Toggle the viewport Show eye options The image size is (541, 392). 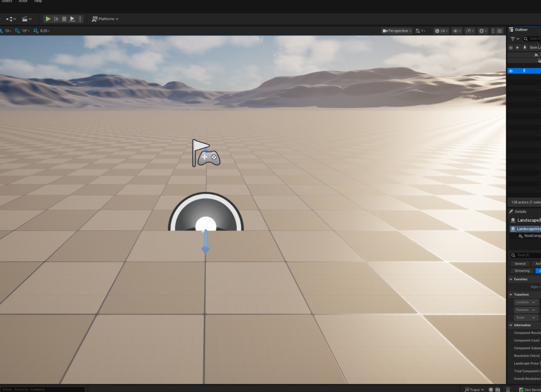click(457, 31)
